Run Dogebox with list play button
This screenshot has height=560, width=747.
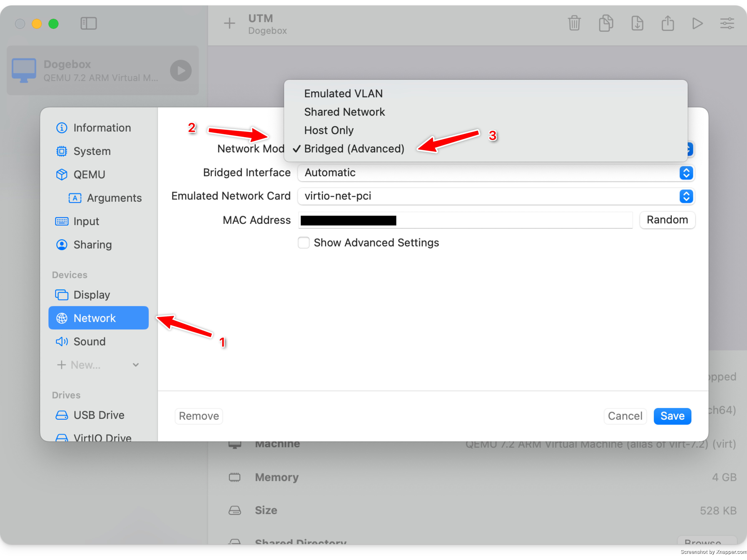181,71
